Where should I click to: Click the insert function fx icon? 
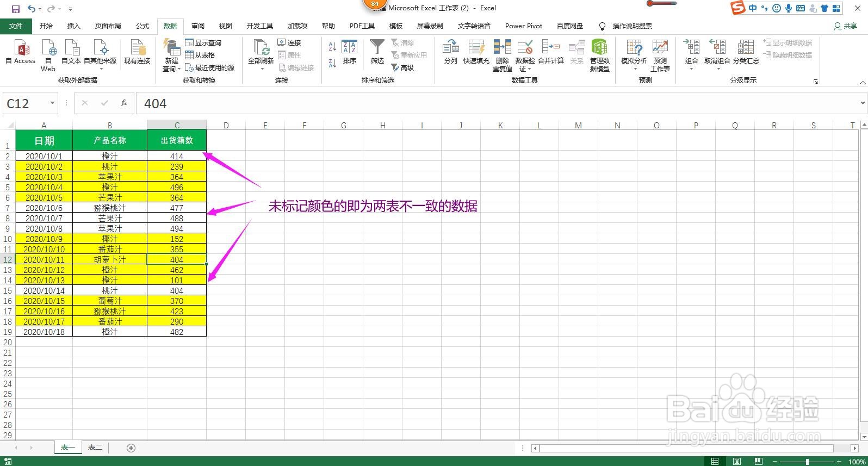coord(124,103)
